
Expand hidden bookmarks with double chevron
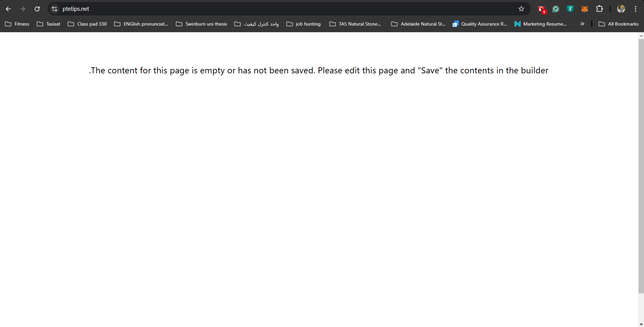pos(582,24)
